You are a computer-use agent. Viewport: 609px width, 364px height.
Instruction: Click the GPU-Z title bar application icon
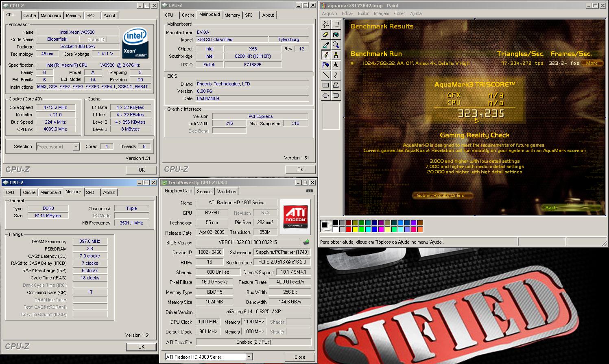(x=164, y=183)
